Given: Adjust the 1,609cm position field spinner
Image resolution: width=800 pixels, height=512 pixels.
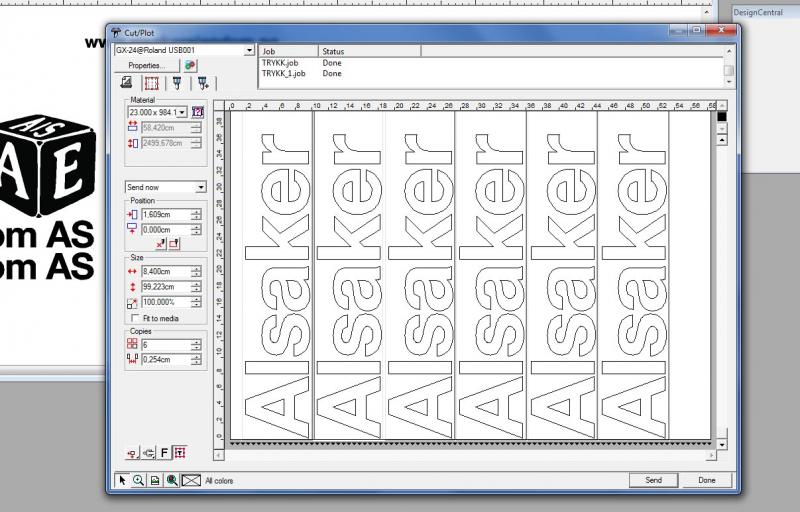Looking at the screenshot, I should [196, 214].
